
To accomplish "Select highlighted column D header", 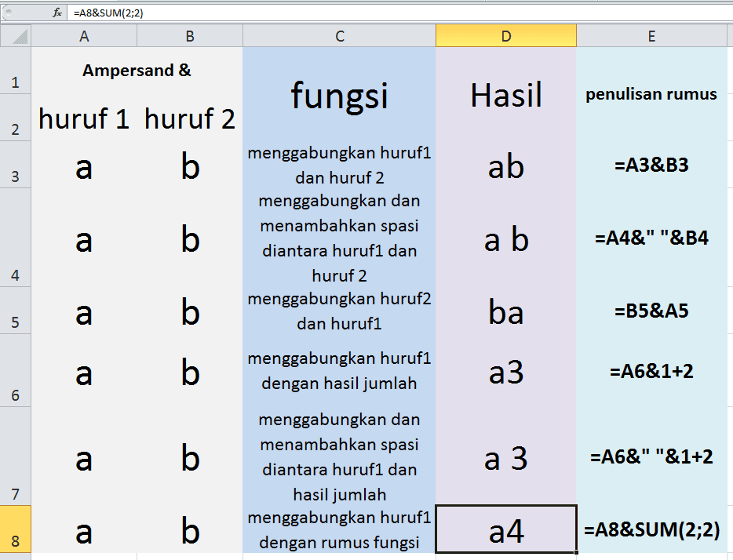I will [x=506, y=36].
